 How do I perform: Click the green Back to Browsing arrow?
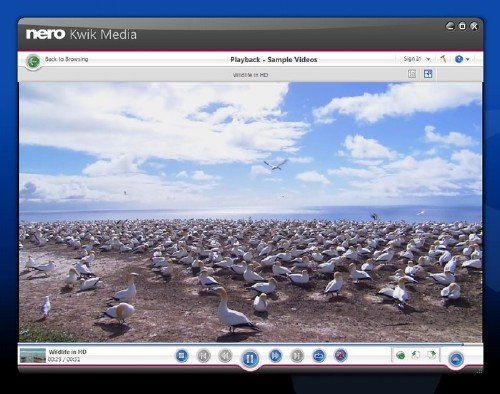tap(33, 61)
